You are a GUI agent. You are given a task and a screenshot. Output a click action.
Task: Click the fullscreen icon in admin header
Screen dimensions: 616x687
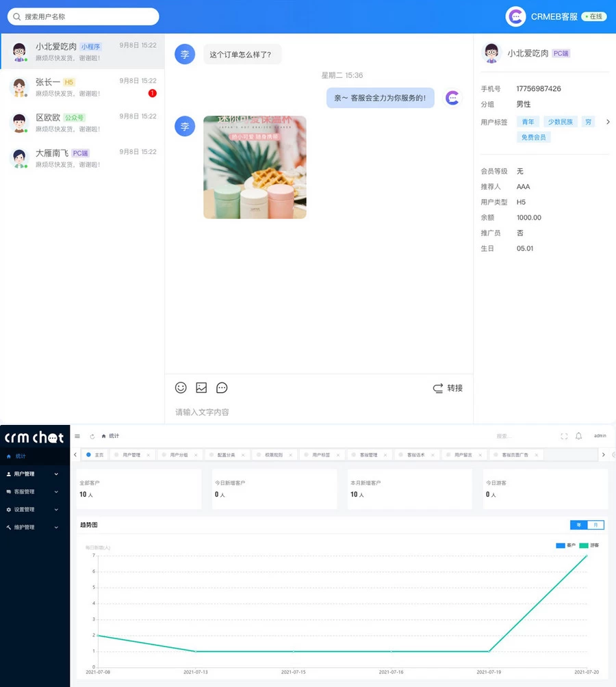click(x=563, y=436)
